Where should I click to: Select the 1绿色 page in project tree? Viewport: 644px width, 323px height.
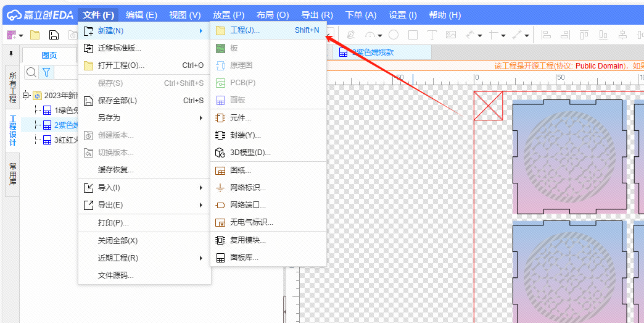[x=60, y=111]
